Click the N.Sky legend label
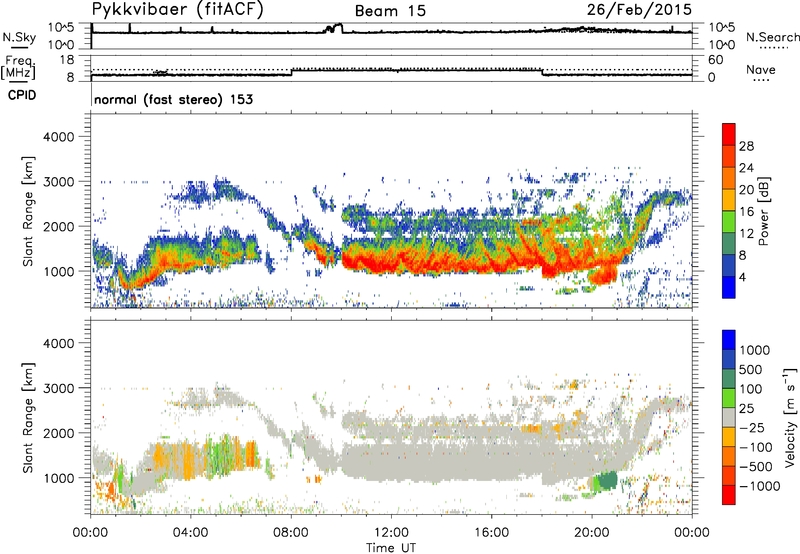 (19, 37)
